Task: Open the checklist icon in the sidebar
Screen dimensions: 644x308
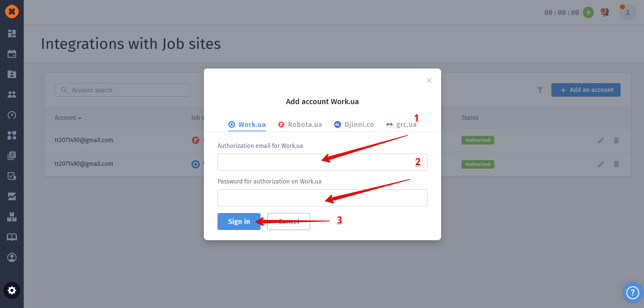Action: tap(12, 176)
